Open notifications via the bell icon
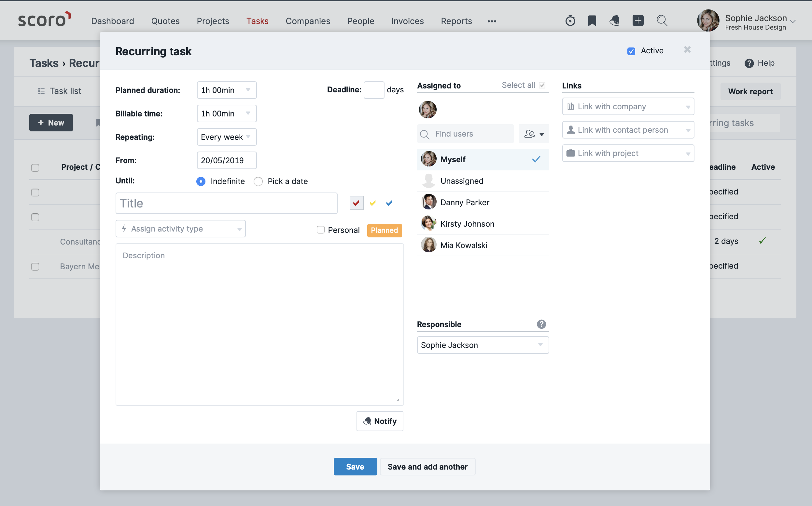 click(x=615, y=20)
